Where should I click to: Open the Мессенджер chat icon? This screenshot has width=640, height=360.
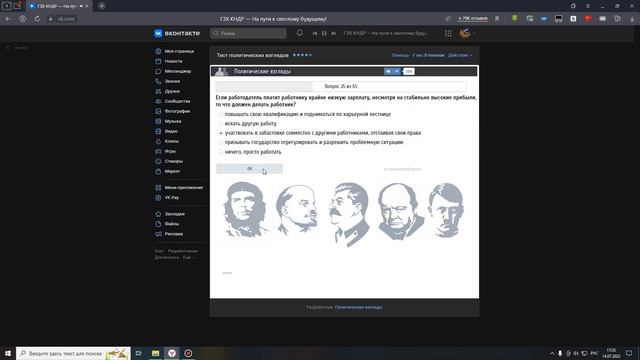coord(158,71)
